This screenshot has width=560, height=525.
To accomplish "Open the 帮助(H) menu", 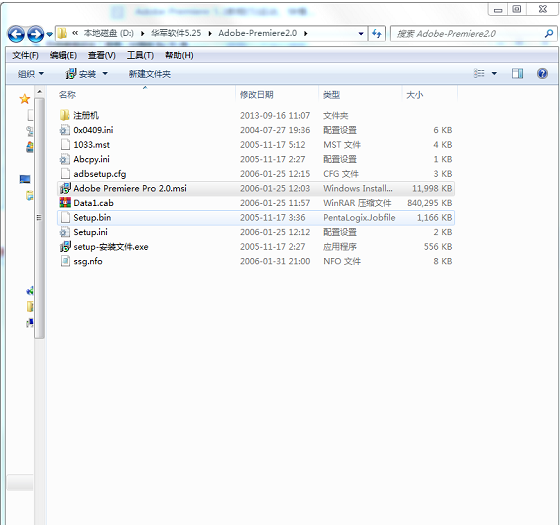I will [x=179, y=55].
